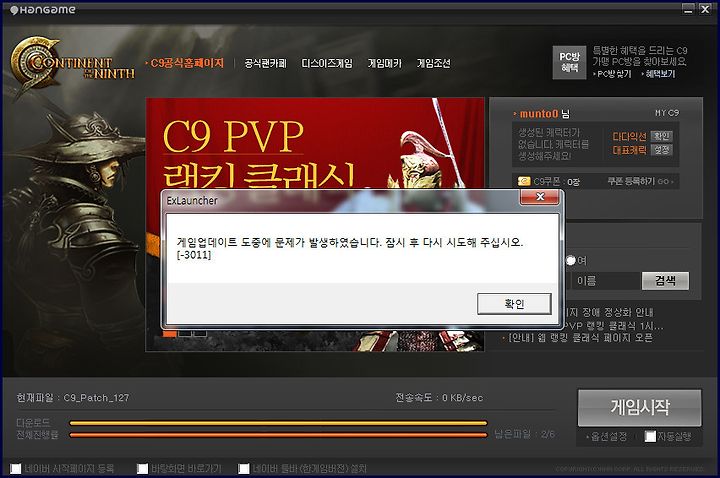Screen dimensions: 720x478
Task: Click 설정 button next to 대표캐릭
Action: click(x=662, y=150)
